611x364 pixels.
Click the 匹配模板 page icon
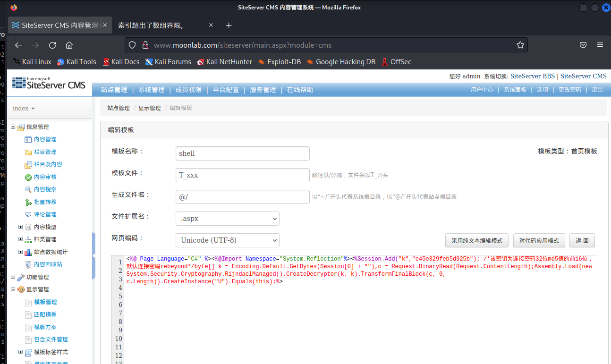(x=28, y=314)
